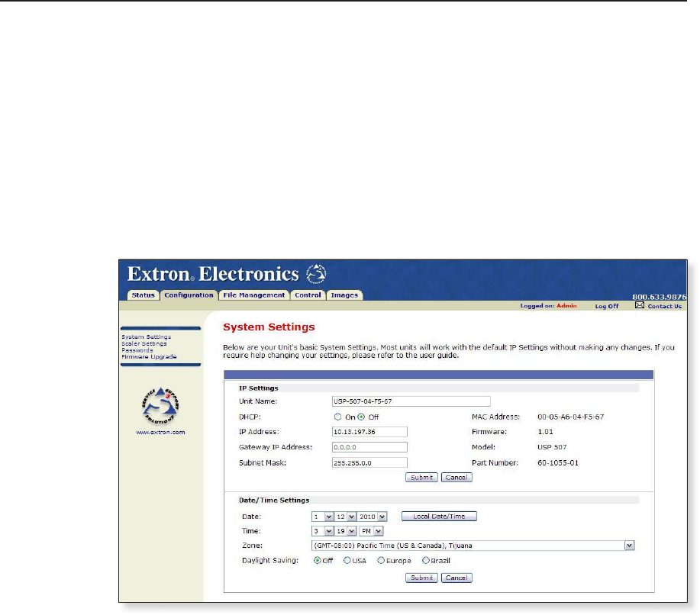700x615 pixels.
Task: Open the Date month dropdown showing 1
Action: coord(323,517)
